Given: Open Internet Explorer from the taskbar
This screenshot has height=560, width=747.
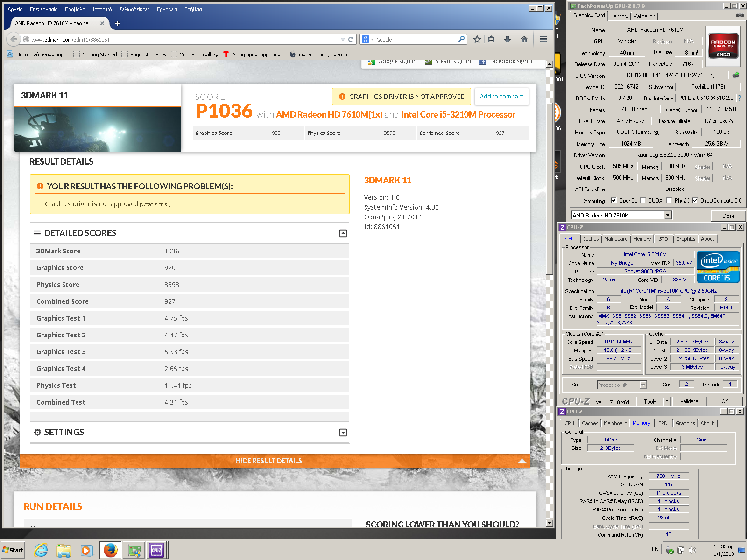Looking at the screenshot, I should click(41, 551).
